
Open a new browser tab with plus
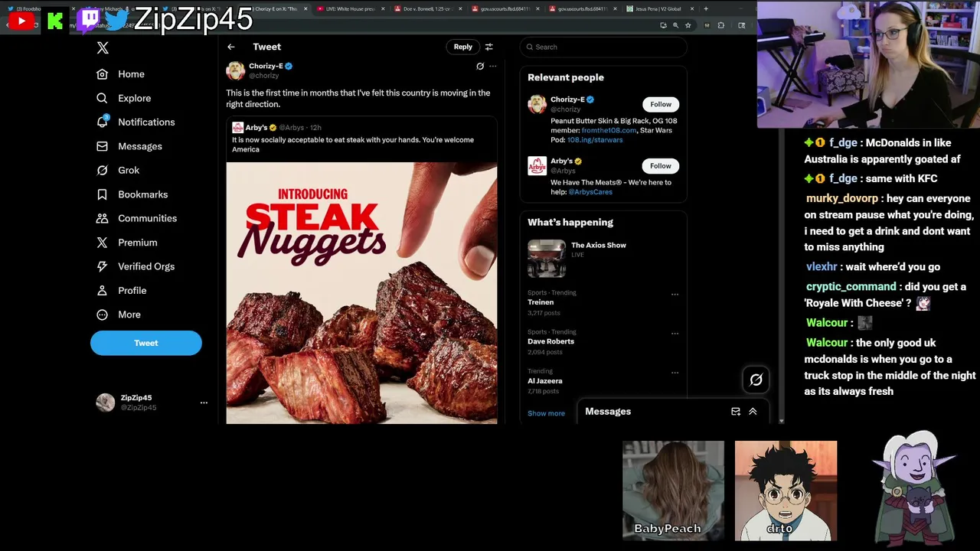click(706, 8)
